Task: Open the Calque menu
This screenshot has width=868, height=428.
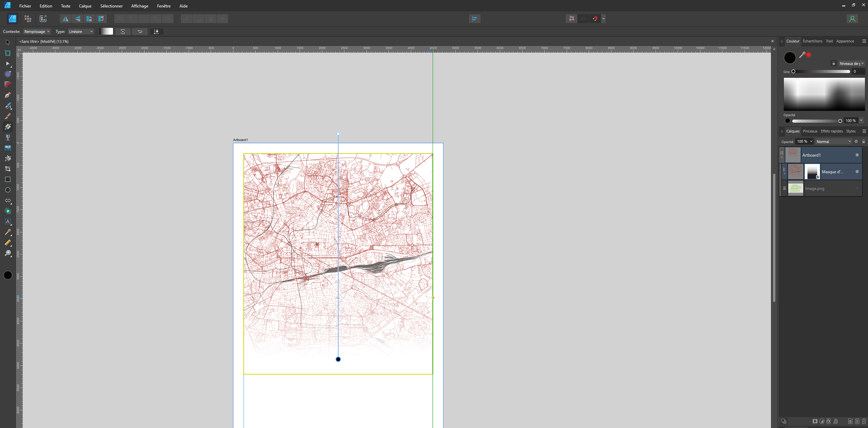Action: click(85, 6)
